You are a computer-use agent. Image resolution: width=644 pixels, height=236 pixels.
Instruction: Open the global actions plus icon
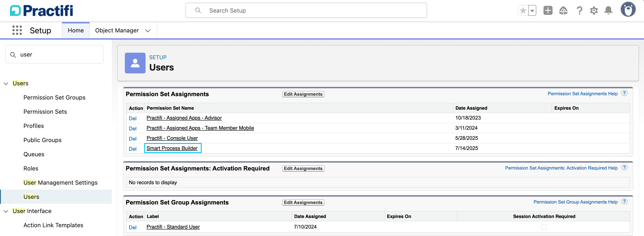click(548, 11)
